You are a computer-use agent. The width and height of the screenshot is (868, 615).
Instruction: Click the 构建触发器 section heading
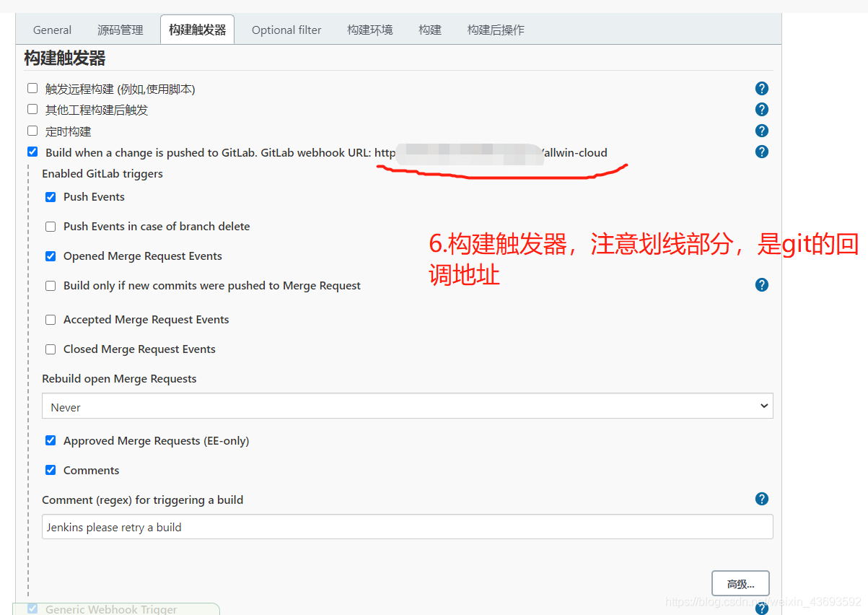pyautogui.click(x=65, y=58)
